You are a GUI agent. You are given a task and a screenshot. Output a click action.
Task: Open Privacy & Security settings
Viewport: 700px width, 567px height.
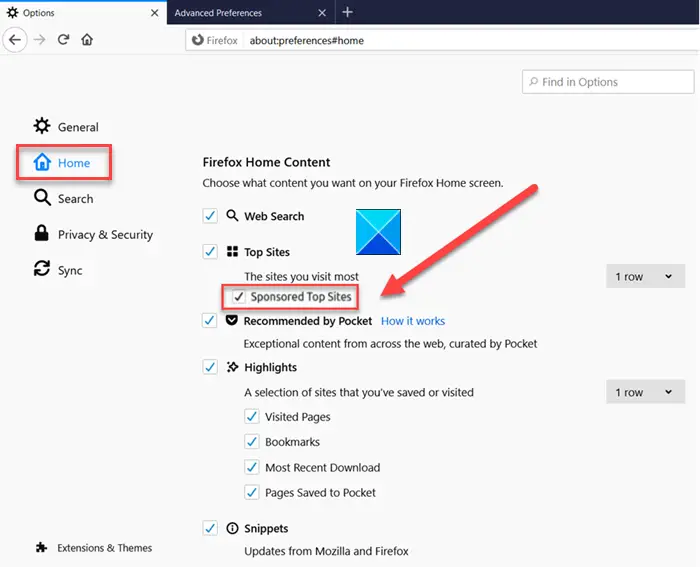point(93,234)
